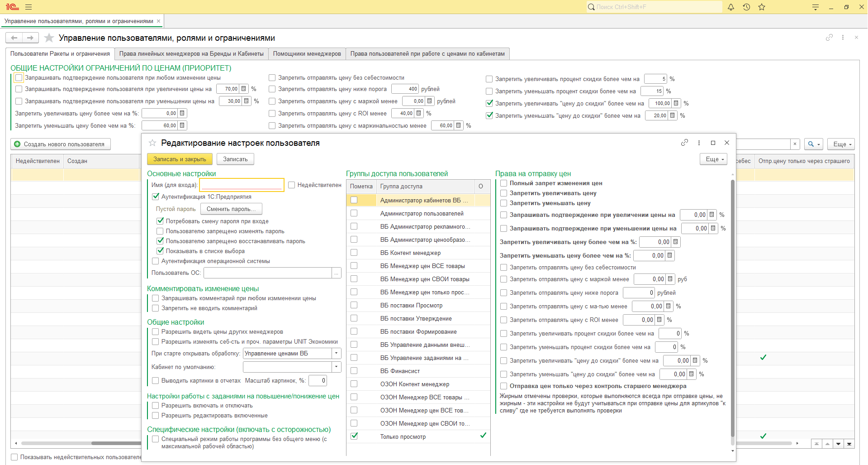Enable Аутентификация операционной системы
868x465 pixels.
[x=156, y=261]
